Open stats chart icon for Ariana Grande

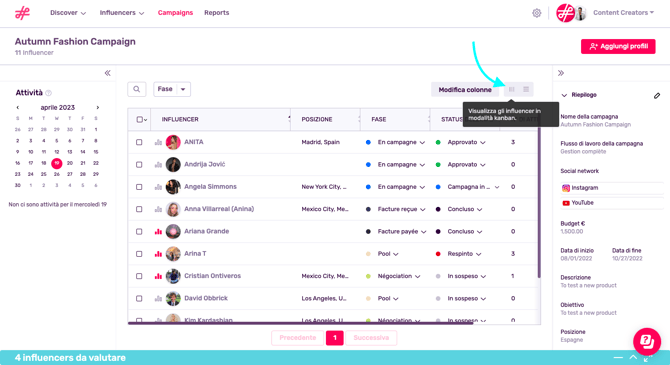click(158, 232)
